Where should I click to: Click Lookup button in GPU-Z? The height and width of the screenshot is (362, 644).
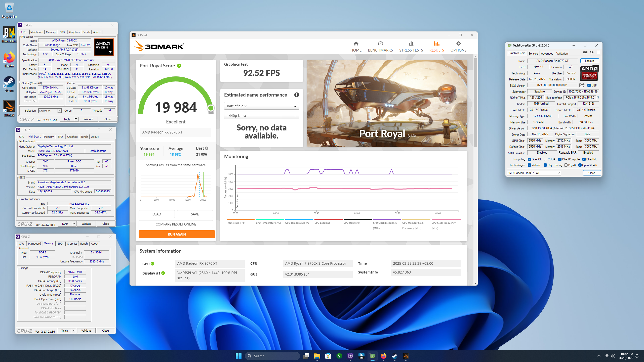pyautogui.click(x=589, y=61)
